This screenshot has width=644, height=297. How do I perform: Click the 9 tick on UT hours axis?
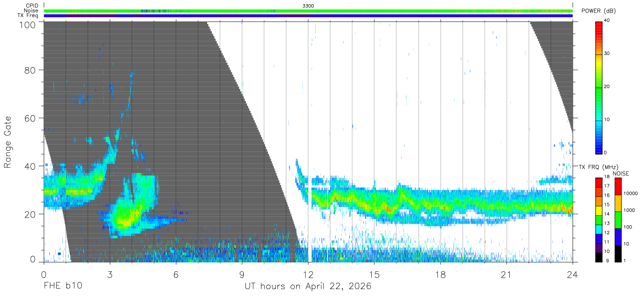pyautogui.click(x=242, y=274)
